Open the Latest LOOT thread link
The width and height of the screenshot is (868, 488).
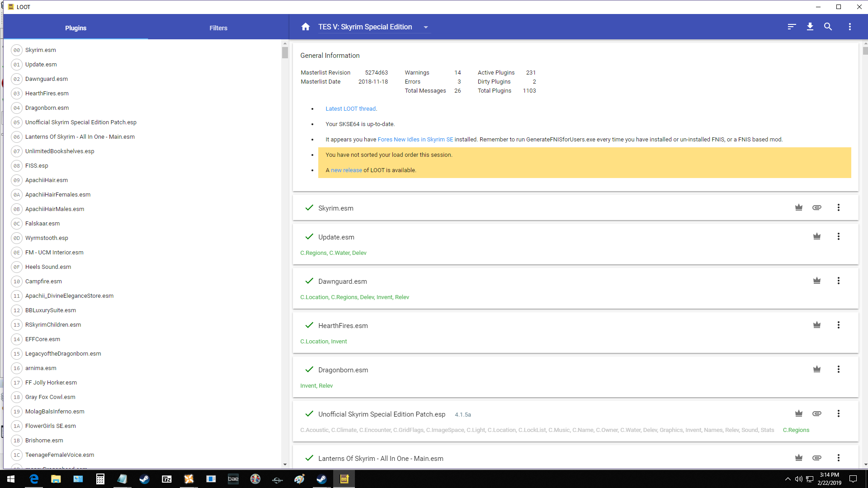(x=350, y=109)
